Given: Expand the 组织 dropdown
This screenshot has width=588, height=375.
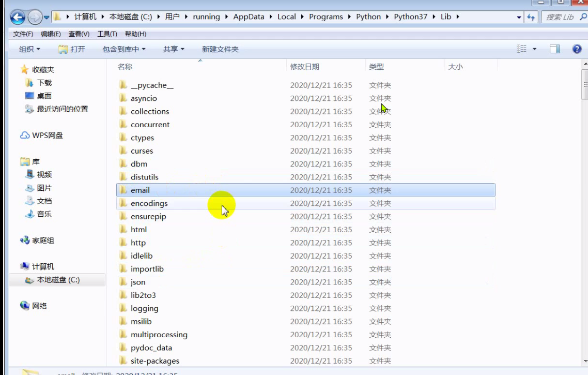Looking at the screenshot, I should 29,49.
